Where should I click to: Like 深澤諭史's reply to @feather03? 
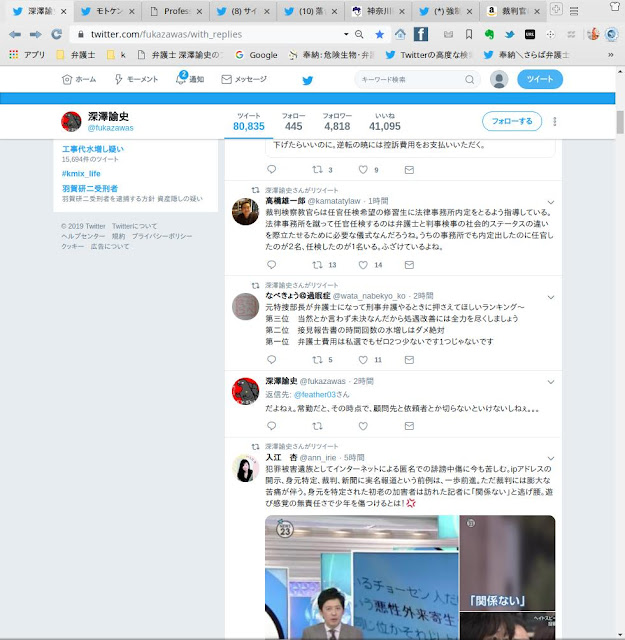tap(363, 426)
